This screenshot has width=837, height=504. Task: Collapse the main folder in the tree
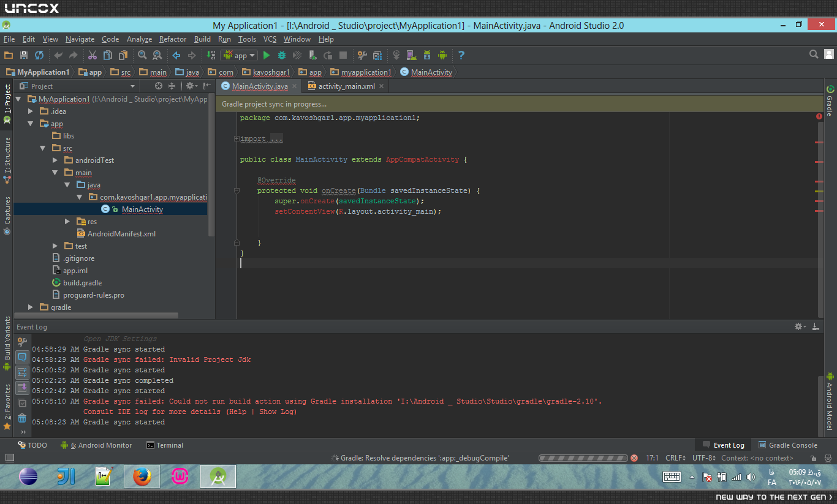(55, 173)
